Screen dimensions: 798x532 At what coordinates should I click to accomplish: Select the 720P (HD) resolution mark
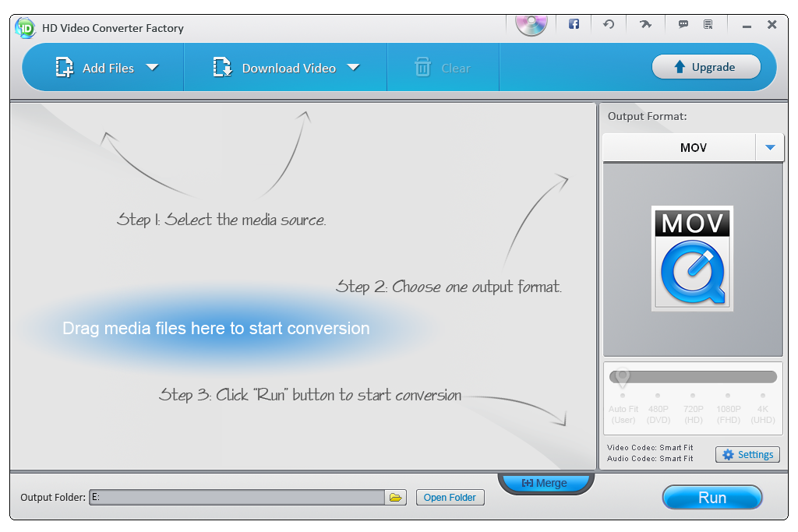tap(693, 410)
